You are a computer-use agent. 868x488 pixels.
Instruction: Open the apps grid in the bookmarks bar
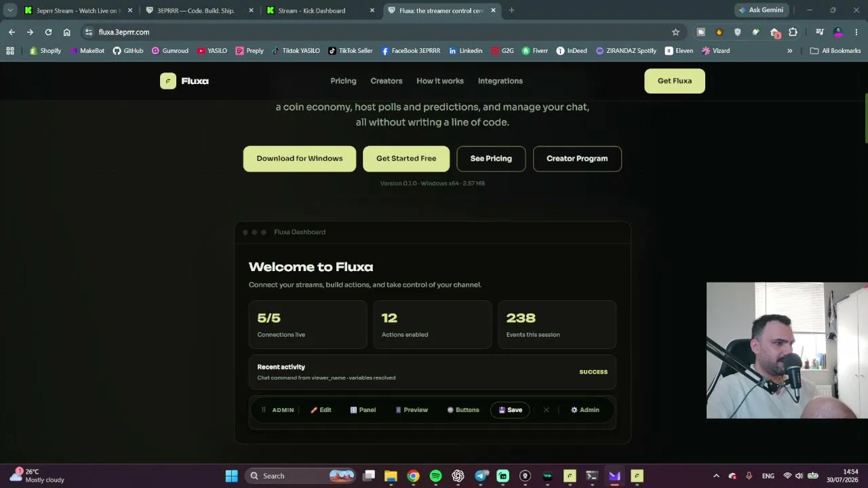(10, 50)
